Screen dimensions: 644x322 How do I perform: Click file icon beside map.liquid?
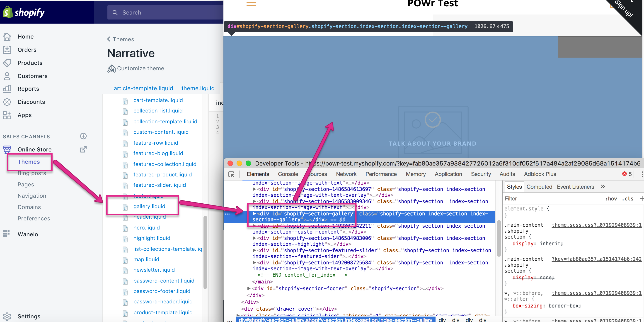click(x=125, y=260)
